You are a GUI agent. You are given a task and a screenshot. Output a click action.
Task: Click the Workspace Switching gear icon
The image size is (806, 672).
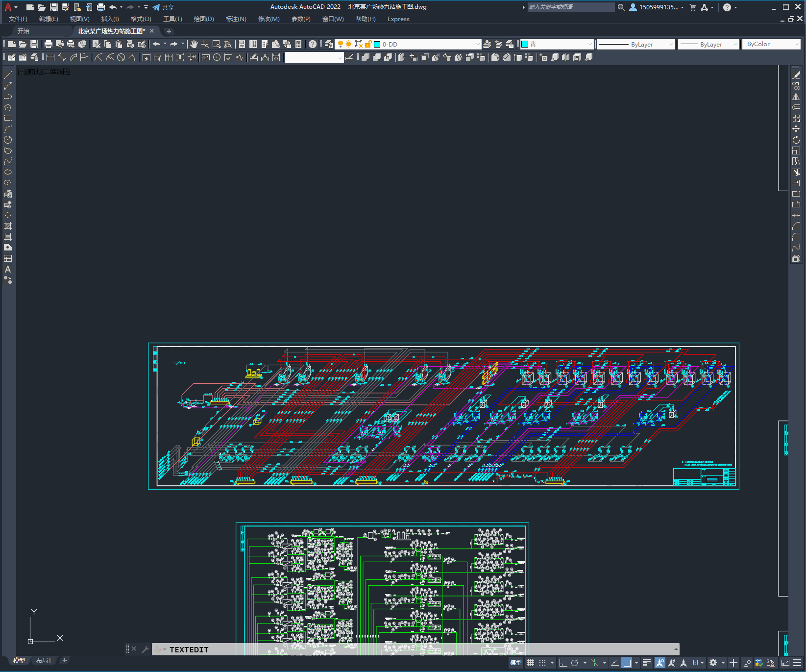(713, 663)
